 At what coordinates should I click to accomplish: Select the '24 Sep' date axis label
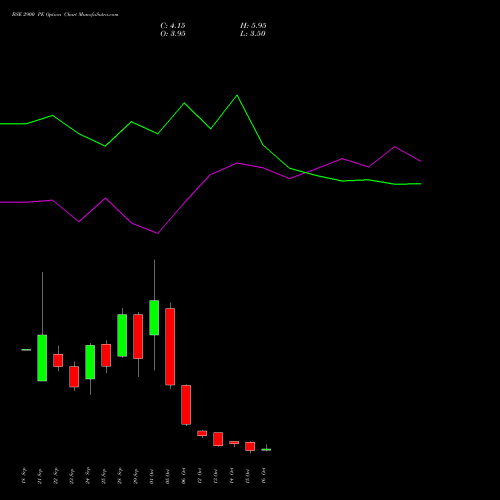pyautogui.click(x=88, y=476)
